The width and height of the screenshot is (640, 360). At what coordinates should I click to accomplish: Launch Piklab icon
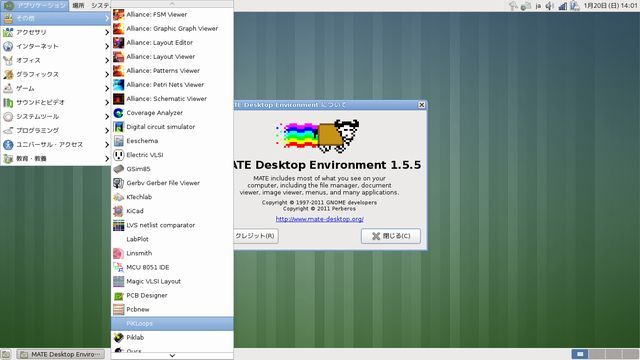(118, 338)
